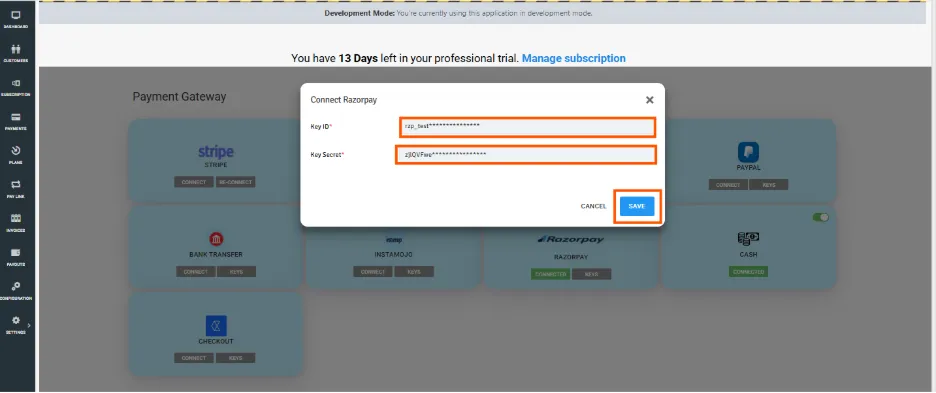
Task: Click Connect under Stripe
Action: [x=194, y=182]
